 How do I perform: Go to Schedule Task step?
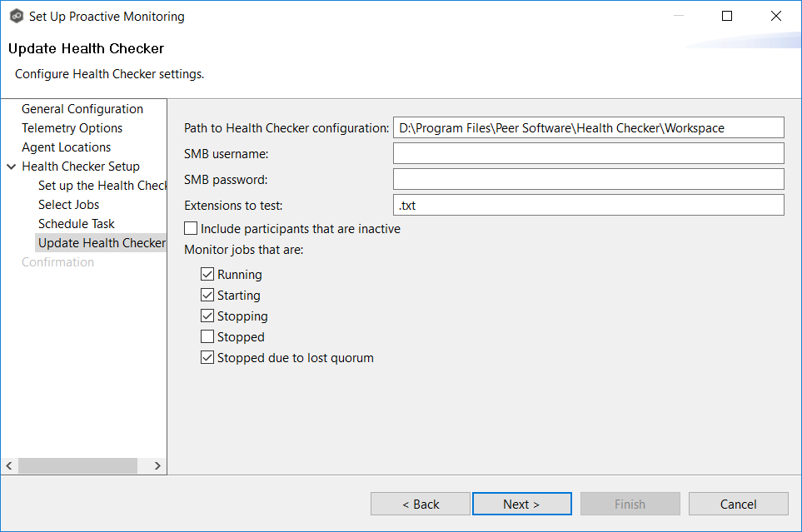click(x=77, y=224)
